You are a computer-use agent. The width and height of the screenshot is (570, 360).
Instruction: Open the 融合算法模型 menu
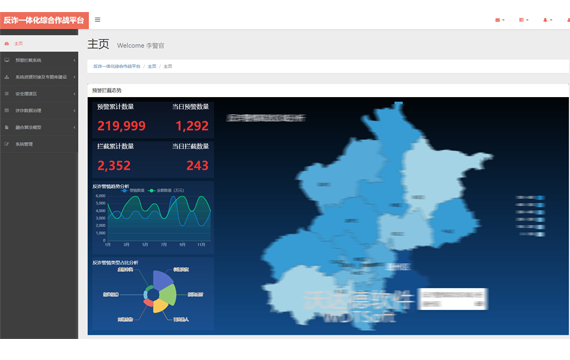pos(39,127)
